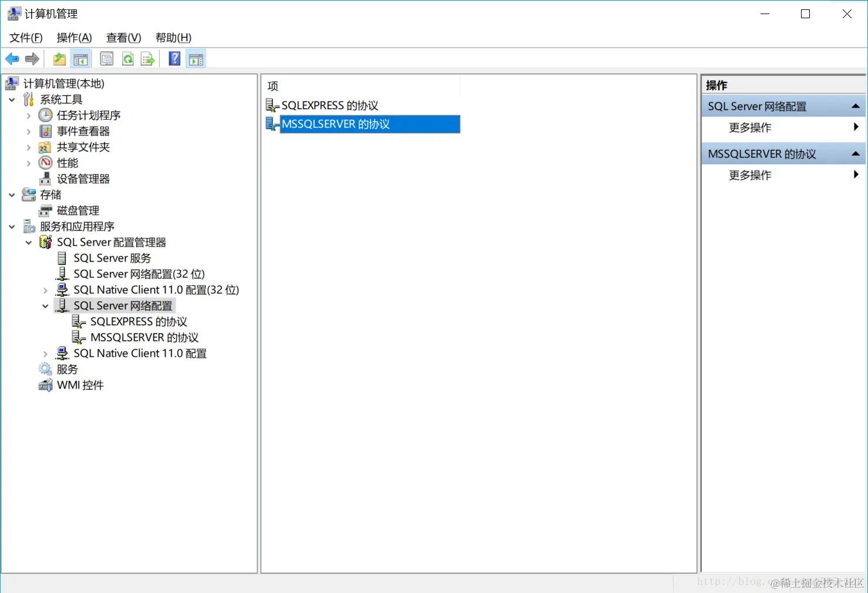Click the refresh toolbar icon
868x593 pixels.
coord(127,59)
